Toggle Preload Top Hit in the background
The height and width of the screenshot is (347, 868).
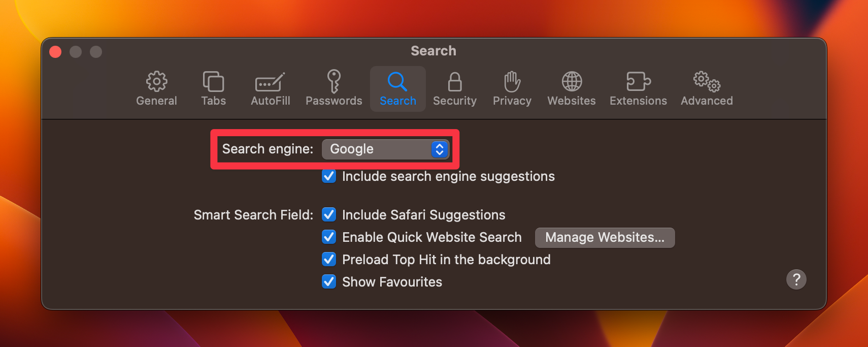click(x=329, y=259)
